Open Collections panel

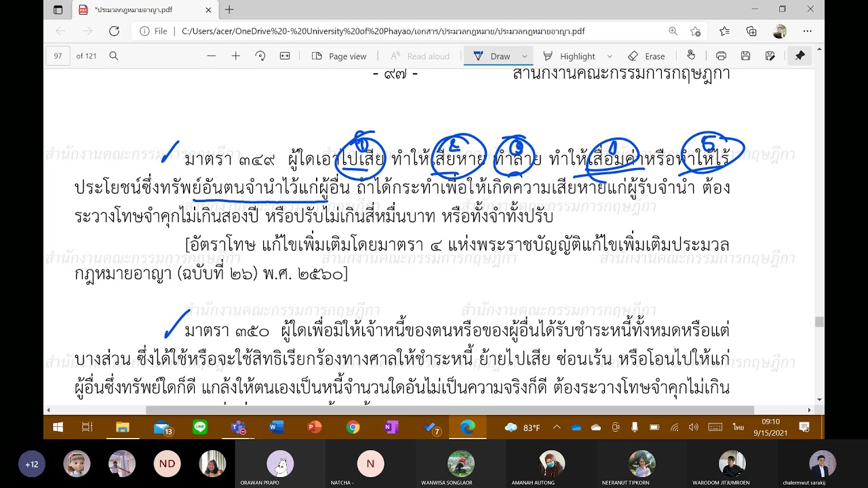tap(751, 31)
